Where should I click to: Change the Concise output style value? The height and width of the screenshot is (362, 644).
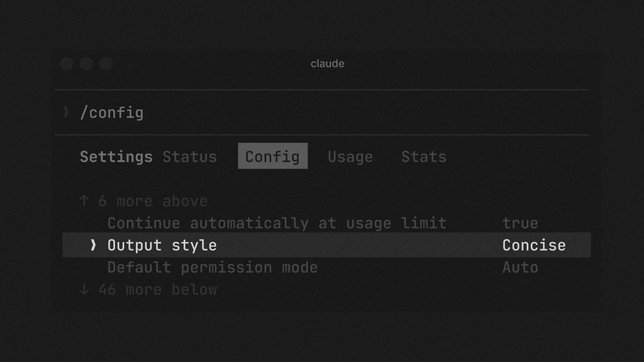point(534,245)
